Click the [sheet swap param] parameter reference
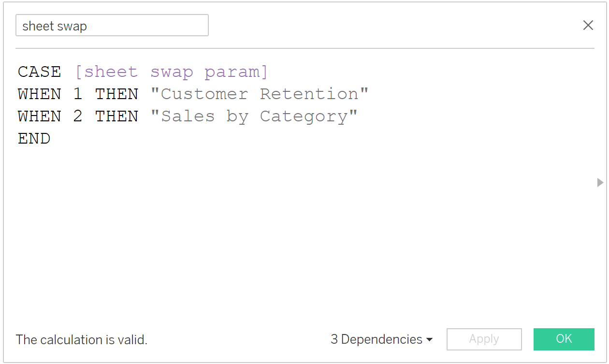609x364 pixels. coord(172,72)
